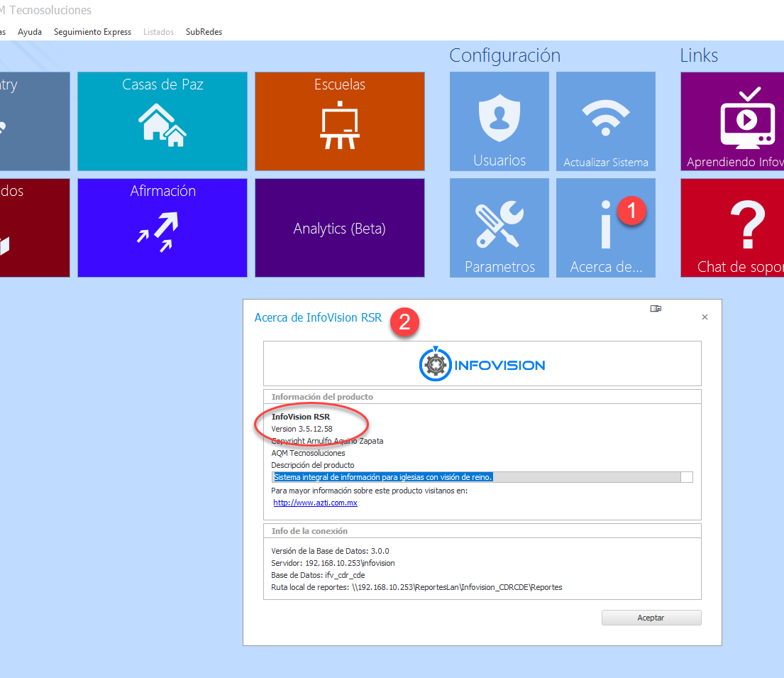
Task: Click the small window icon atop the dialog
Action: (x=656, y=308)
